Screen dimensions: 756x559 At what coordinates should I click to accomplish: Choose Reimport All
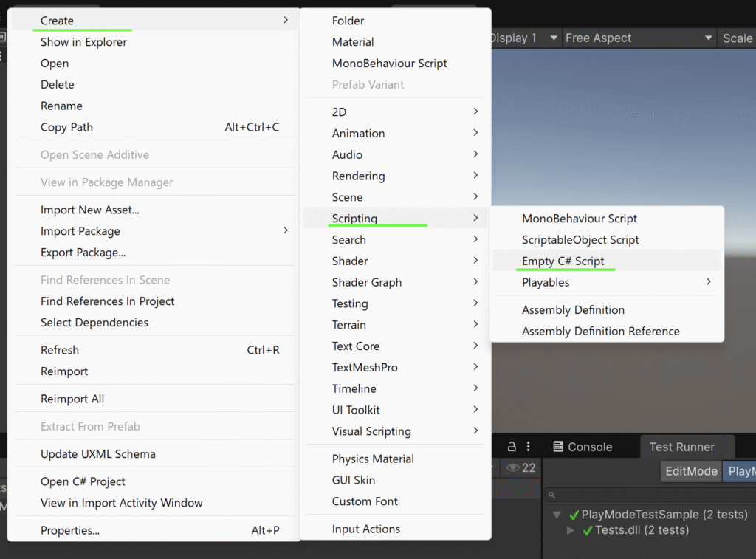[154, 399]
